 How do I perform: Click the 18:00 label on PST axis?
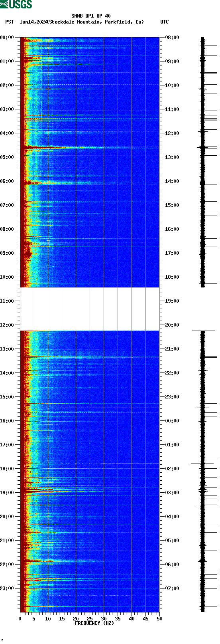(x=7, y=469)
